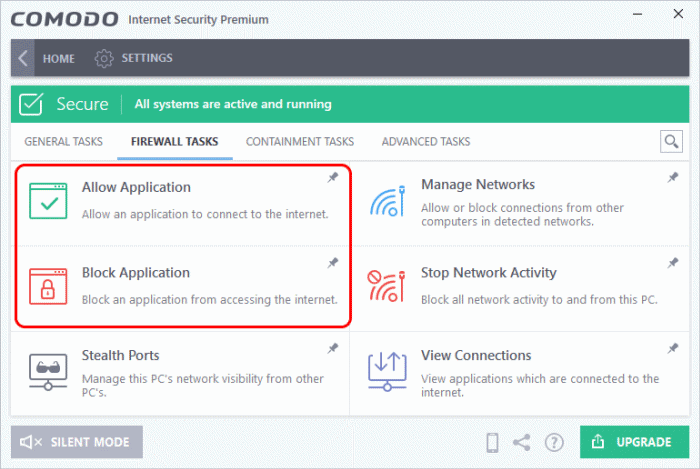Switch to the GENERAL TASKS tab
700x469 pixels.
point(63,141)
